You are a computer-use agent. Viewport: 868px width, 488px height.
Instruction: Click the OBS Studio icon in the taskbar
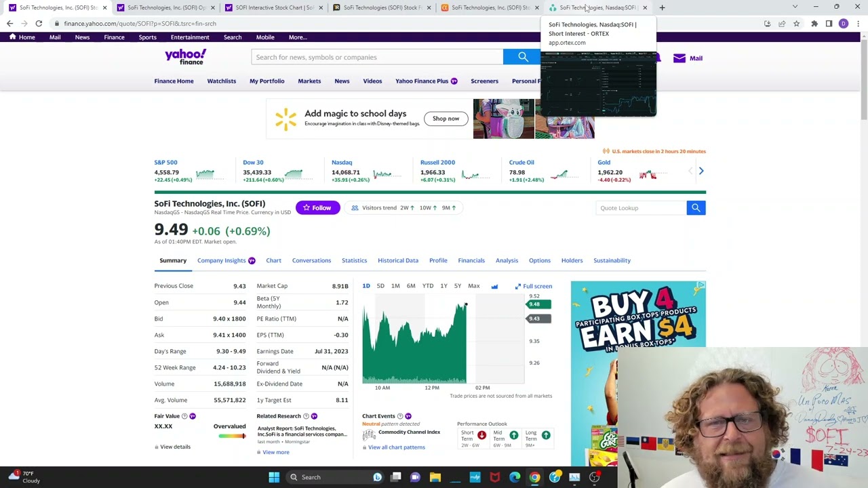point(594,477)
